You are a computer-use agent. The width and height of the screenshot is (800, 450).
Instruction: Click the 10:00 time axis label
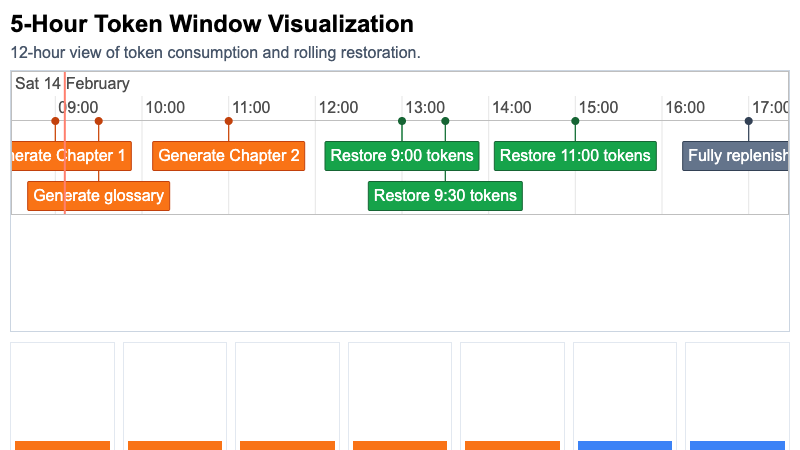165,107
